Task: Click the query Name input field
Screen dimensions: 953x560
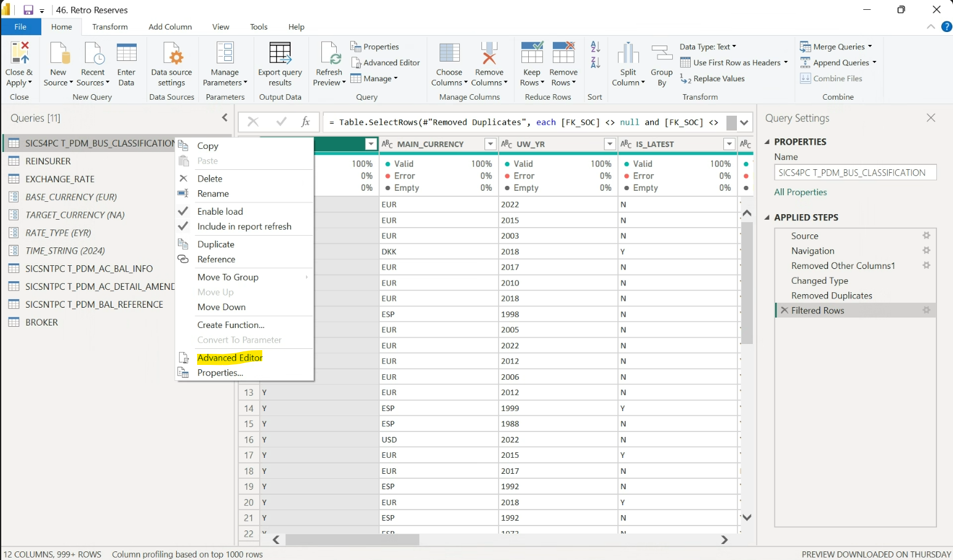Action: click(855, 173)
